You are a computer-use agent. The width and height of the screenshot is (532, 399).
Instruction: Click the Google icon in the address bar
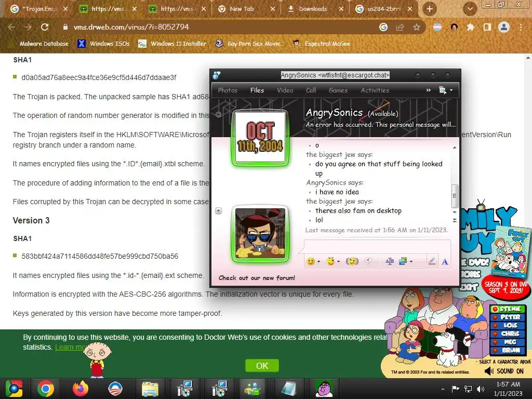coord(383,27)
